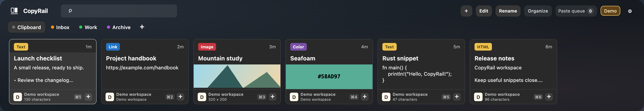Viewport: 644px width, 111px height.
Task: Click the Edit button
Action: pyautogui.click(x=483, y=11)
